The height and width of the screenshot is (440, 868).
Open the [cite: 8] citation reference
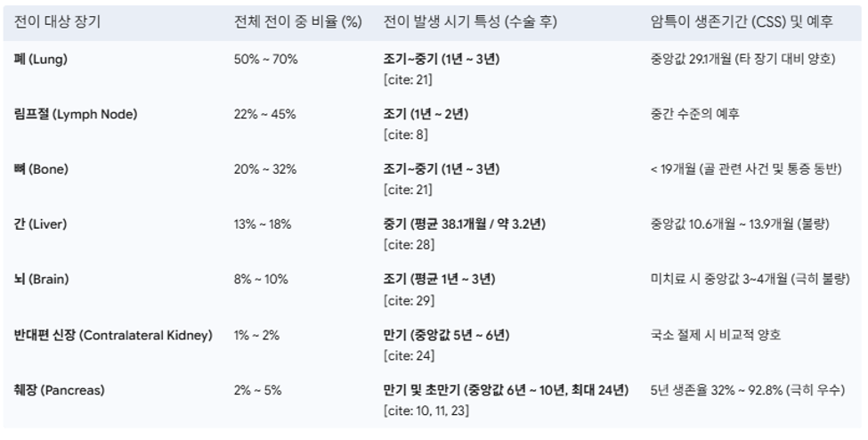coord(405,134)
